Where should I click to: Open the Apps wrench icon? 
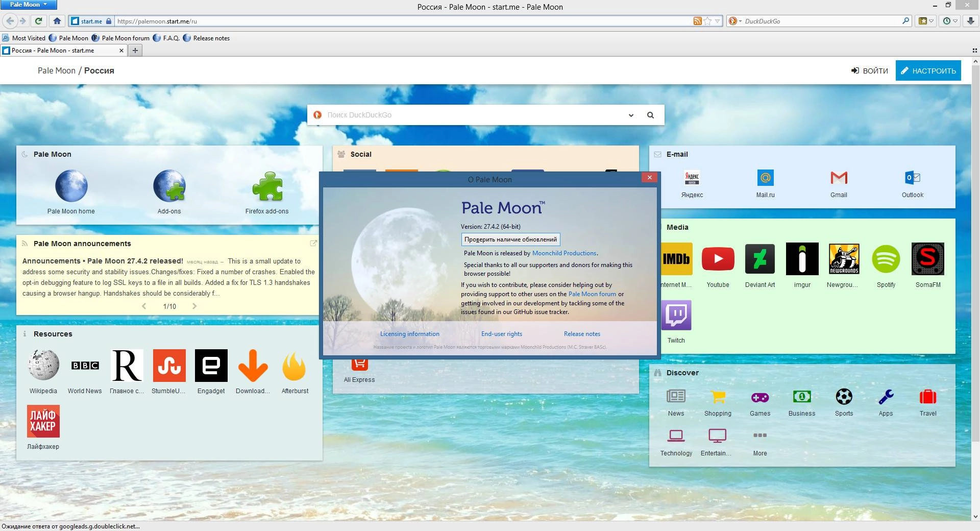click(886, 397)
